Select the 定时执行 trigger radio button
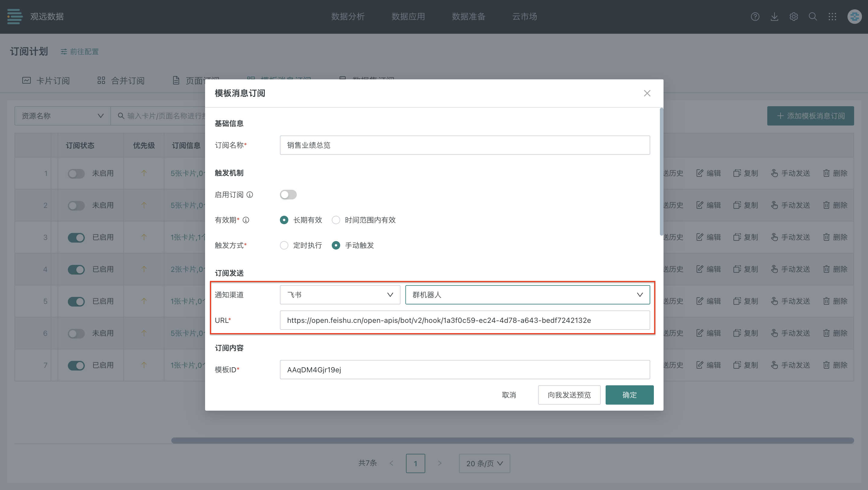868x490 pixels. click(x=284, y=245)
